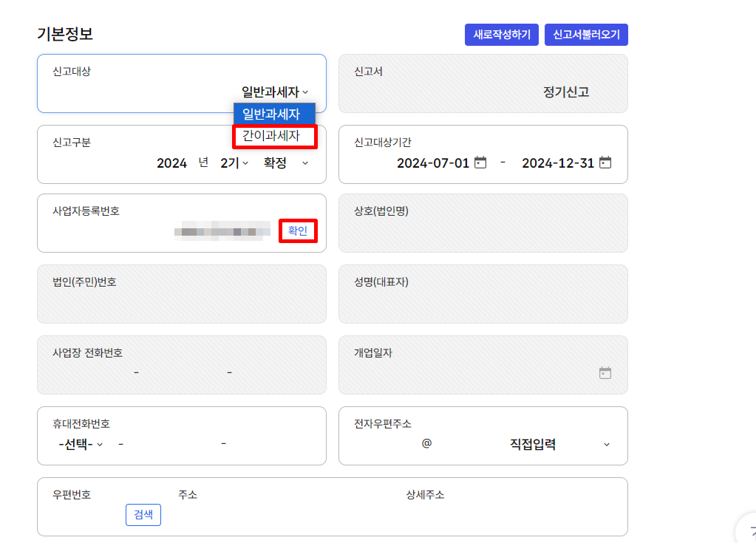The width and height of the screenshot is (756, 543).
Task: Select the highlighted 일반과세자 option
Action: (x=273, y=114)
